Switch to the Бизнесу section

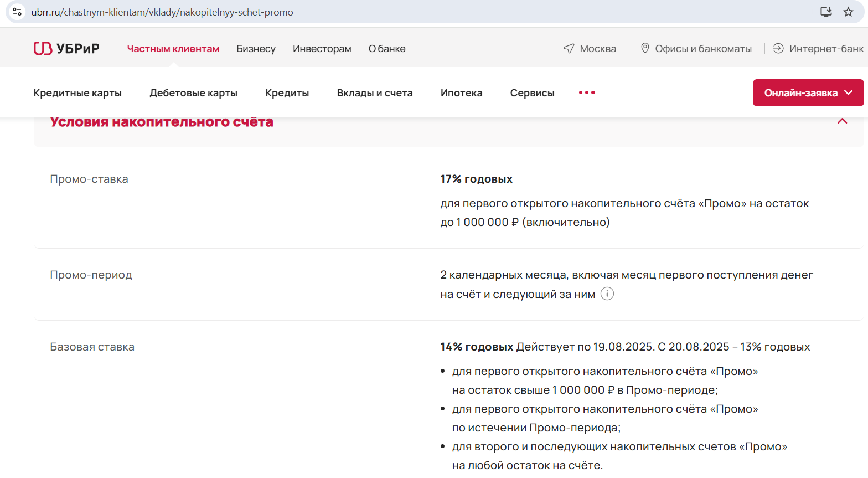pos(256,49)
